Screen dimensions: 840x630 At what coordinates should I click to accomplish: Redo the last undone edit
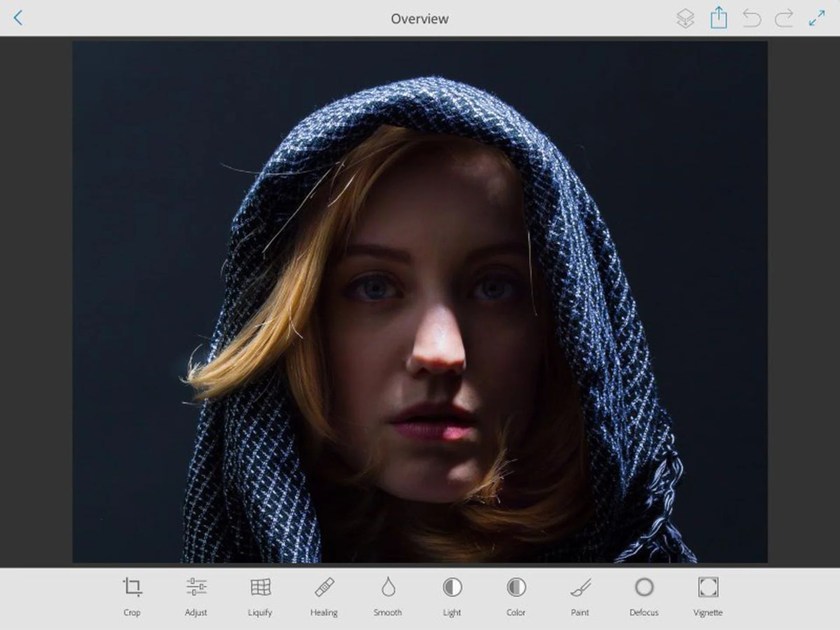tap(784, 19)
